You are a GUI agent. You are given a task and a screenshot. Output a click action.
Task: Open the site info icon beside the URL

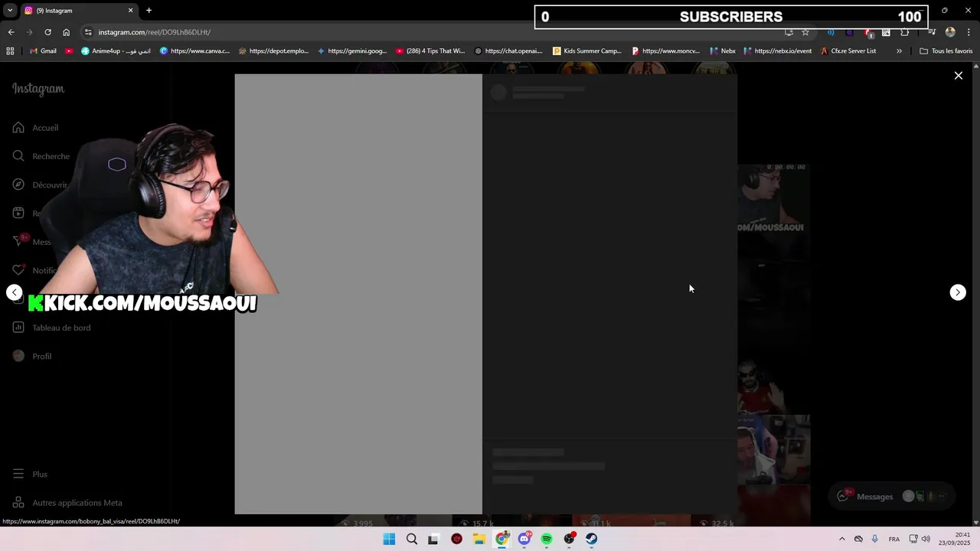click(x=88, y=32)
